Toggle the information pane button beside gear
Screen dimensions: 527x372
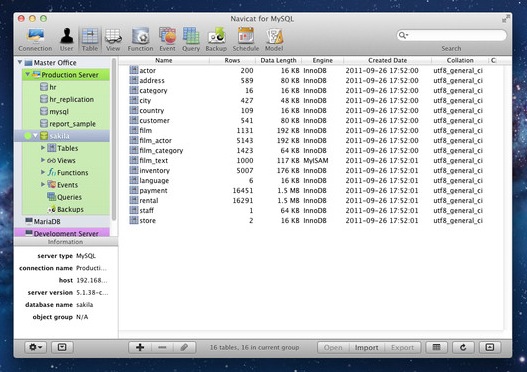coord(62,347)
